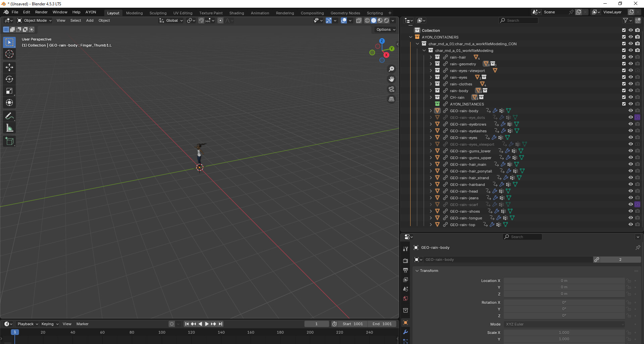Screen dimensions: 644x344
Task: Click the Zoom viewport icon
Action: [x=391, y=69]
